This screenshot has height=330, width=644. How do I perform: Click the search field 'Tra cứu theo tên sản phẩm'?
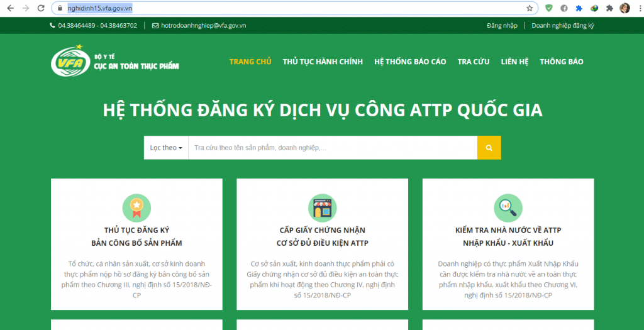coord(333,148)
